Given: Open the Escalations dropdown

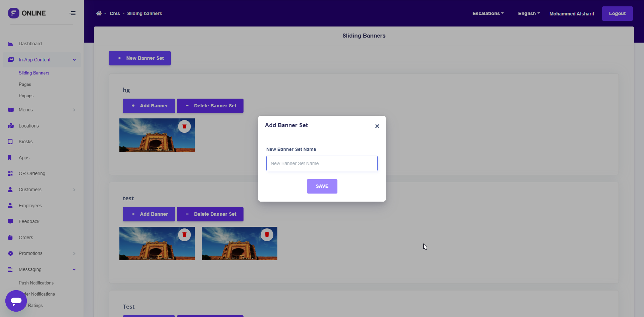Looking at the screenshot, I should [x=488, y=13].
